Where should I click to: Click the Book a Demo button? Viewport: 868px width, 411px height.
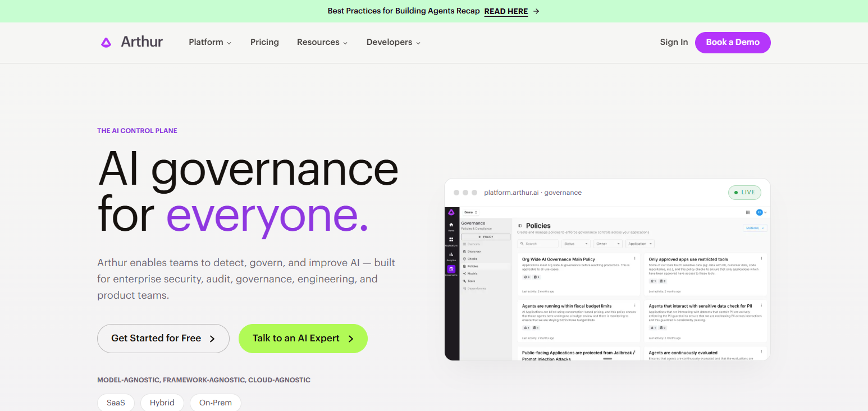(x=733, y=42)
